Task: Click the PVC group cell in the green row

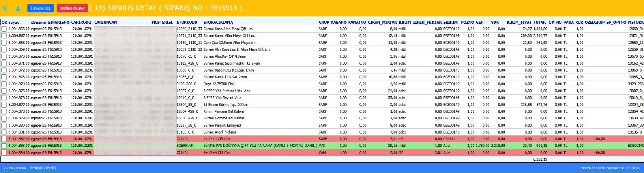Action: (322, 146)
